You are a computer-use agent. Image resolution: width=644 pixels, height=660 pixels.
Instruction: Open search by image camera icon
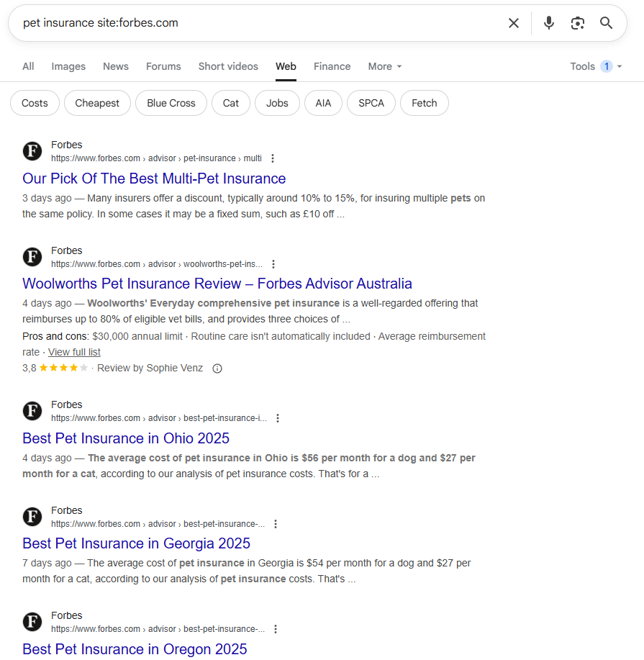(578, 23)
